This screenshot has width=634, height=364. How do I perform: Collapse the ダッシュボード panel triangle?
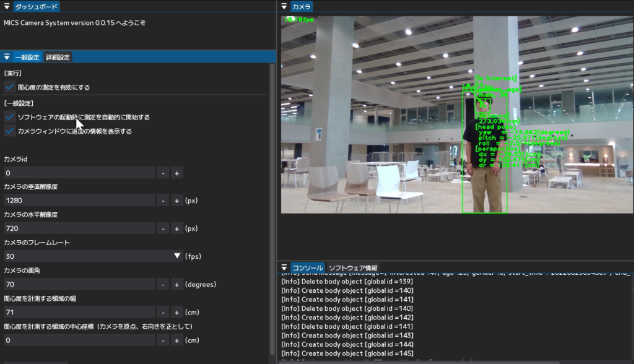7,6
